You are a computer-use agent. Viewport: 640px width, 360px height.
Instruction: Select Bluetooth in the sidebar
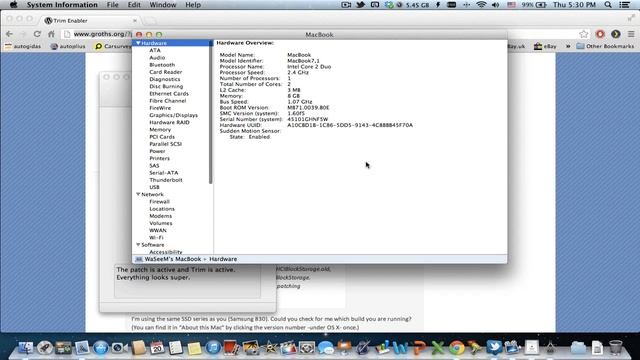(x=162, y=64)
